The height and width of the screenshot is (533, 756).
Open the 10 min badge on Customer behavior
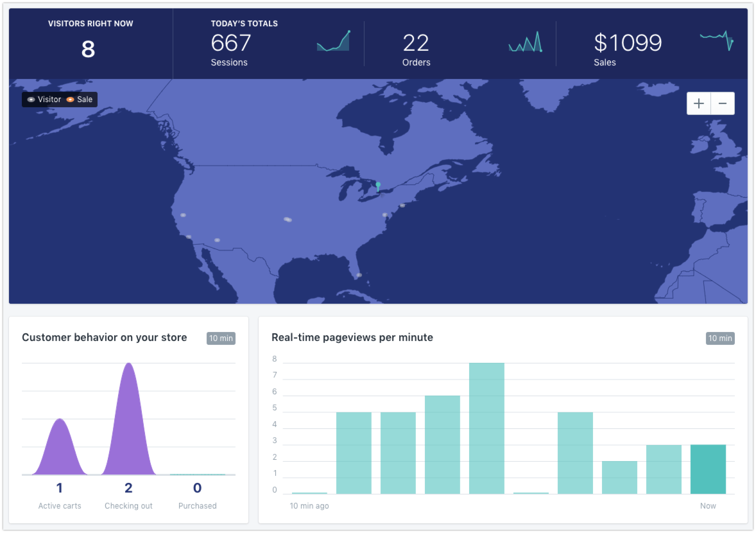221,338
